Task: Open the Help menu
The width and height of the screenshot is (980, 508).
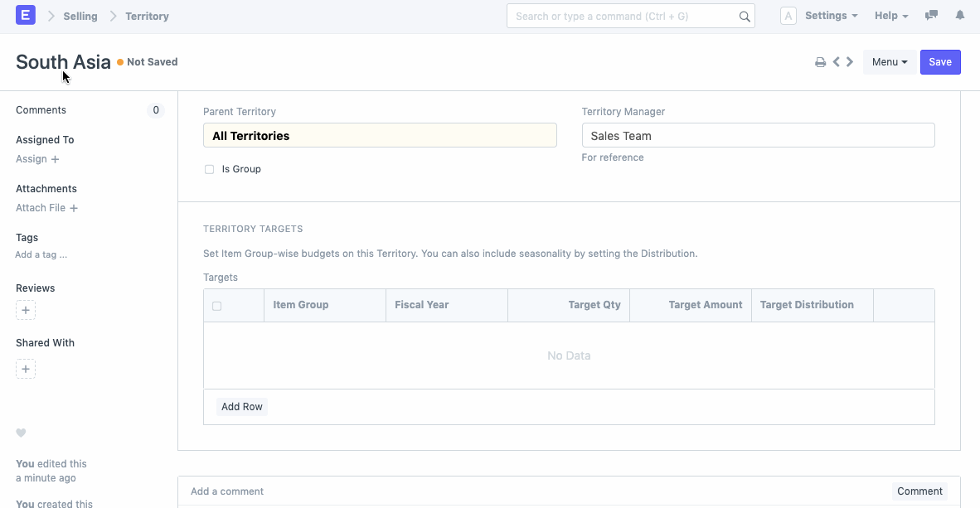Action: click(890, 15)
